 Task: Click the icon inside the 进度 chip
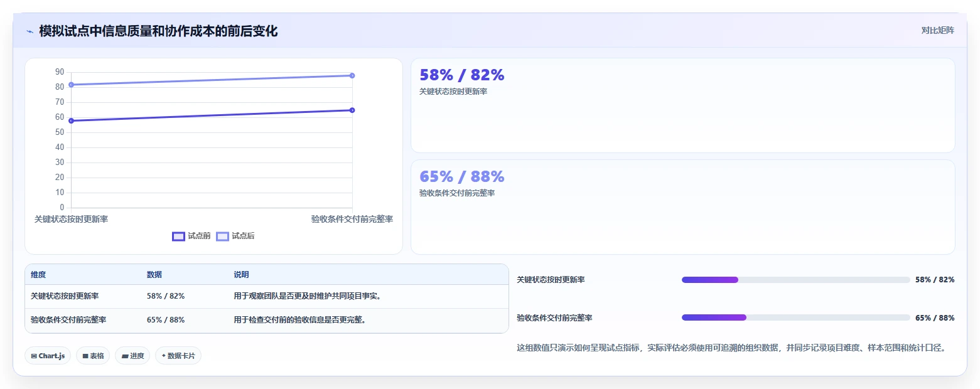[125, 356]
